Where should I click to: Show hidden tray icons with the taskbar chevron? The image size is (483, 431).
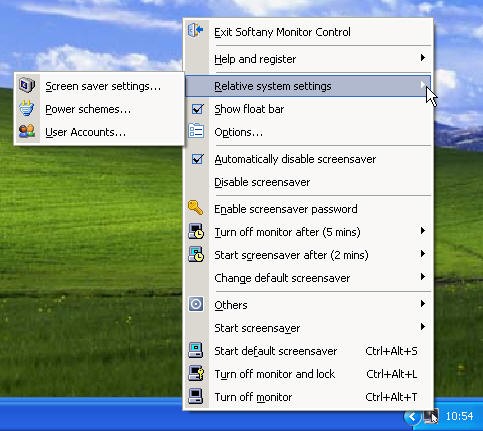[x=412, y=417]
